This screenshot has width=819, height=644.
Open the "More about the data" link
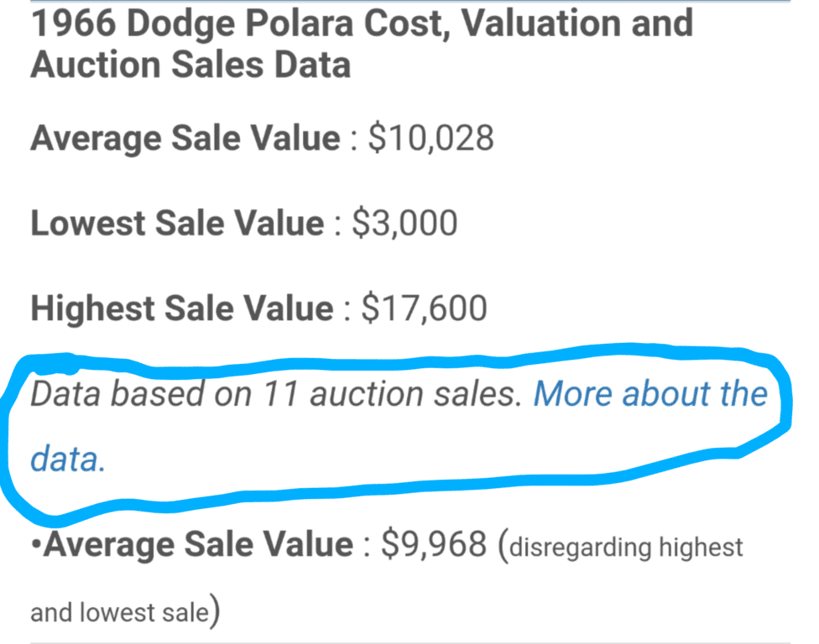coord(650,394)
